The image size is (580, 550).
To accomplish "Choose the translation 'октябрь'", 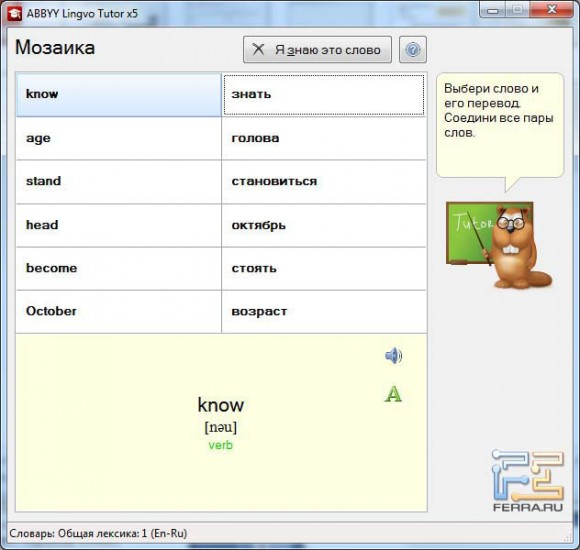I will coord(324,225).
